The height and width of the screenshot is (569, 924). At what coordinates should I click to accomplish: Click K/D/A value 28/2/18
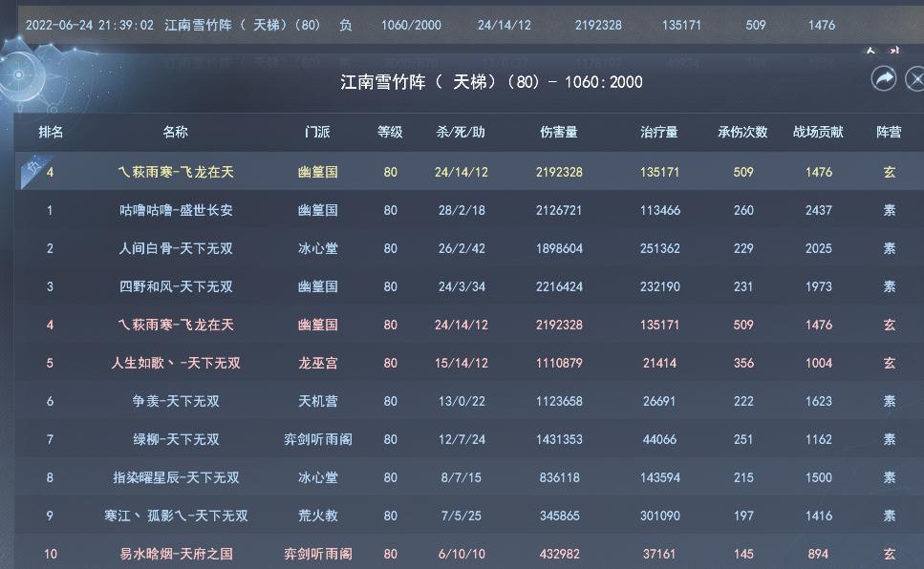point(462,210)
